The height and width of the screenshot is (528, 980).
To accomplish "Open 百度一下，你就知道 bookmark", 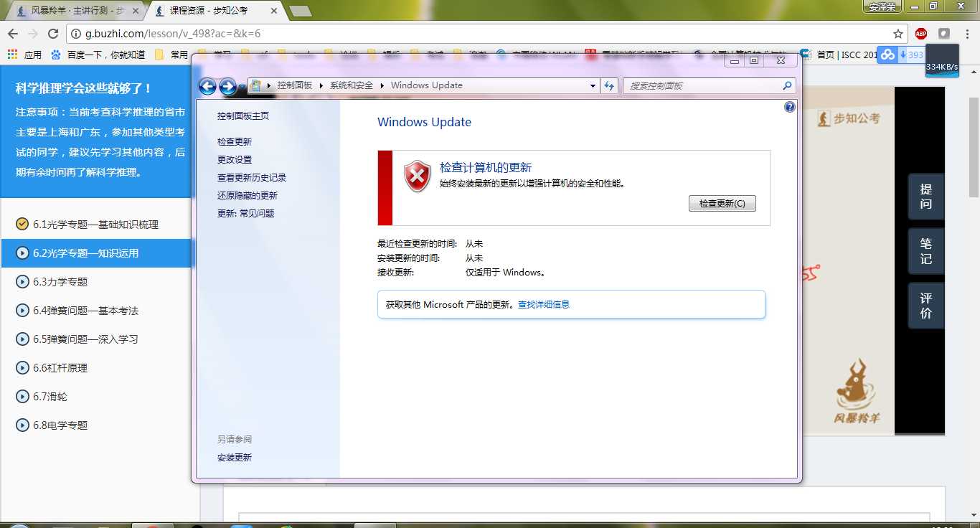I will point(98,55).
